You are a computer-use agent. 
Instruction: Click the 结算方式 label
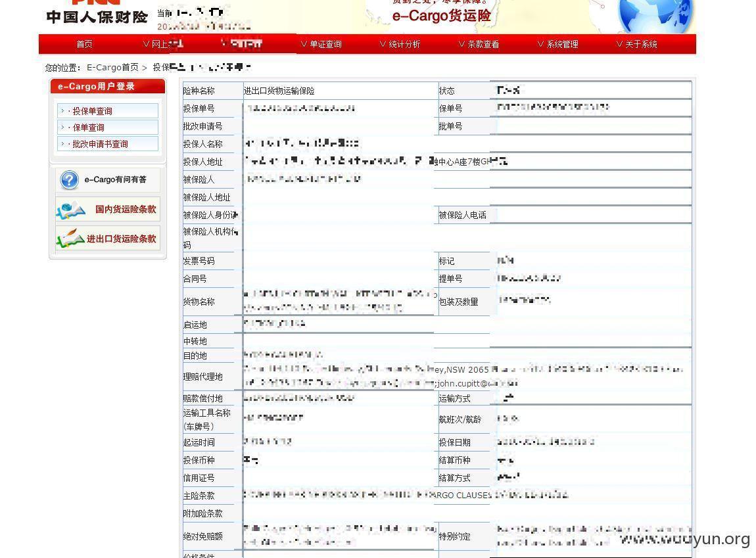coord(455,478)
